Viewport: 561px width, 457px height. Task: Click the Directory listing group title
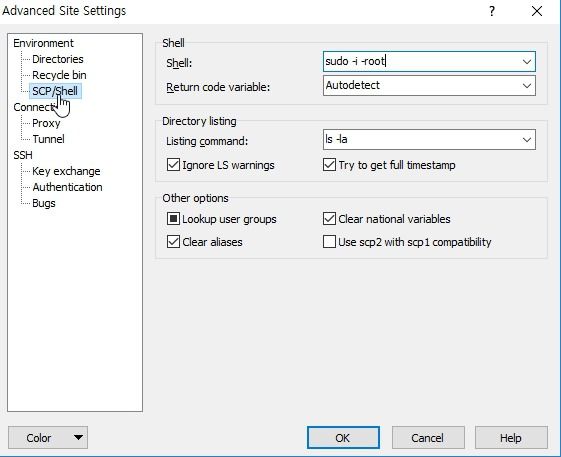coord(199,121)
